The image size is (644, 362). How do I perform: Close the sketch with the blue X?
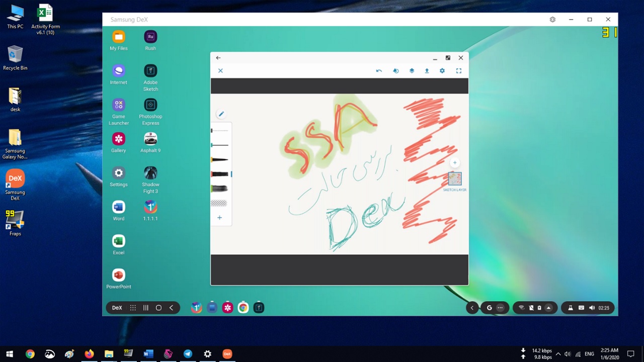[x=220, y=71]
